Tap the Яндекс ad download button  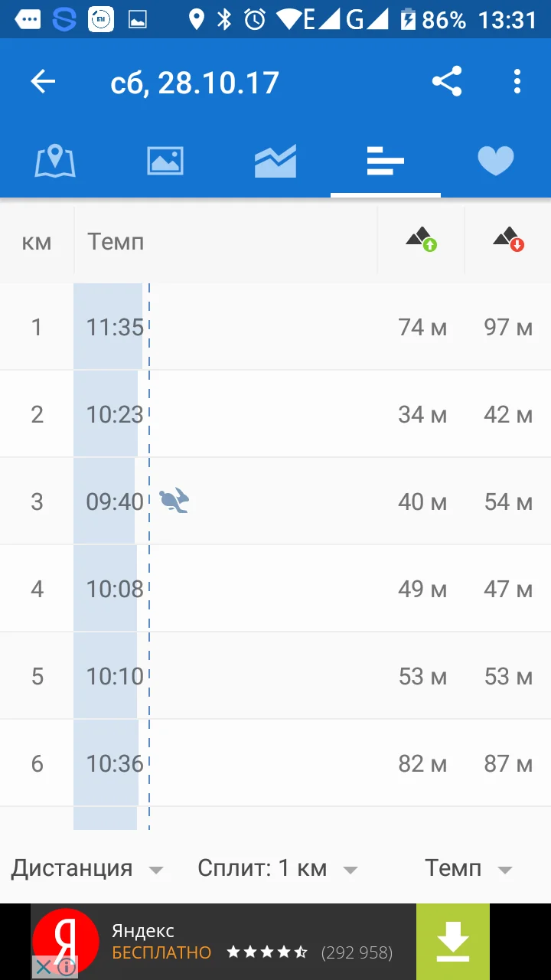pos(453,942)
